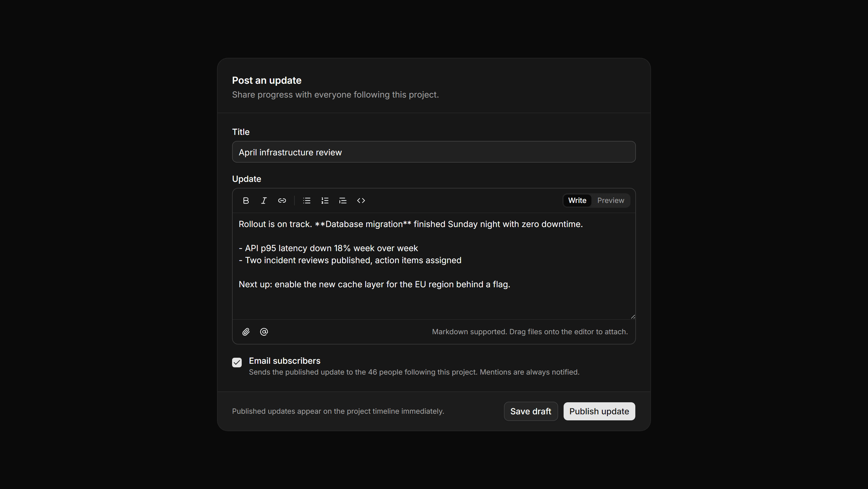Viewport: 868px width, 489px height.
Task: Insert a link with the link icon
Action: pyautogui.click(x=282, y=201)
